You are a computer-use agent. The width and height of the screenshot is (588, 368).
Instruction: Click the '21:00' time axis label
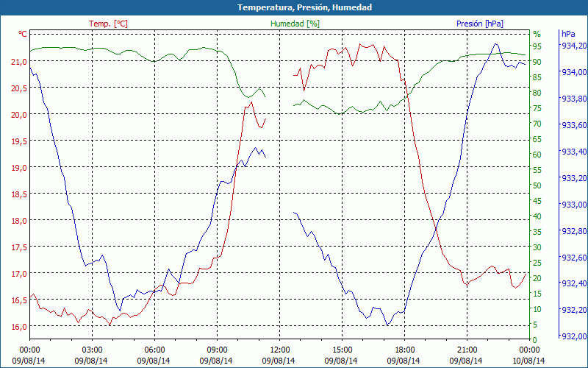click(x=467, y=350)
